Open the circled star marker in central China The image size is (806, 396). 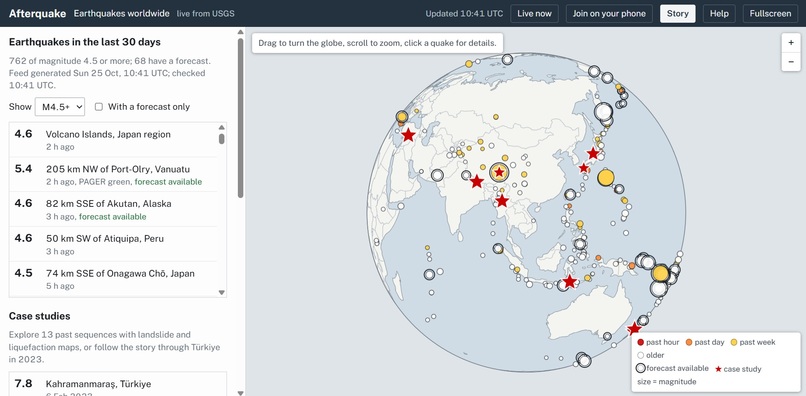499,172
